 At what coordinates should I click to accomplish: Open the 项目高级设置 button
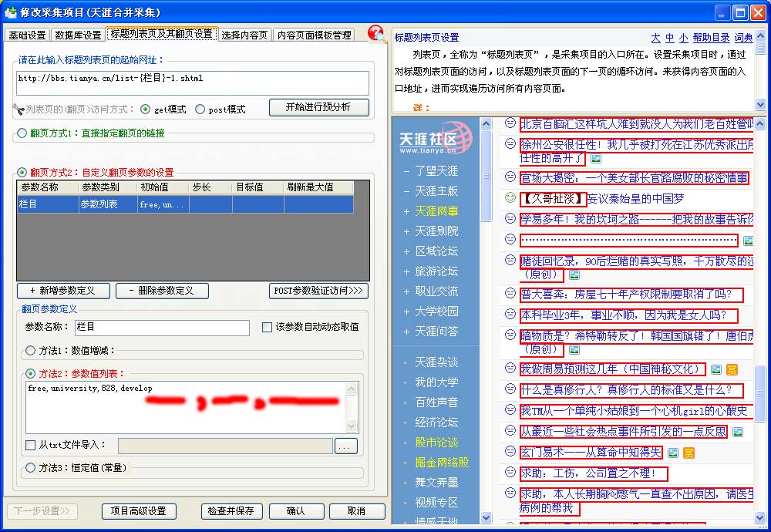139,511
